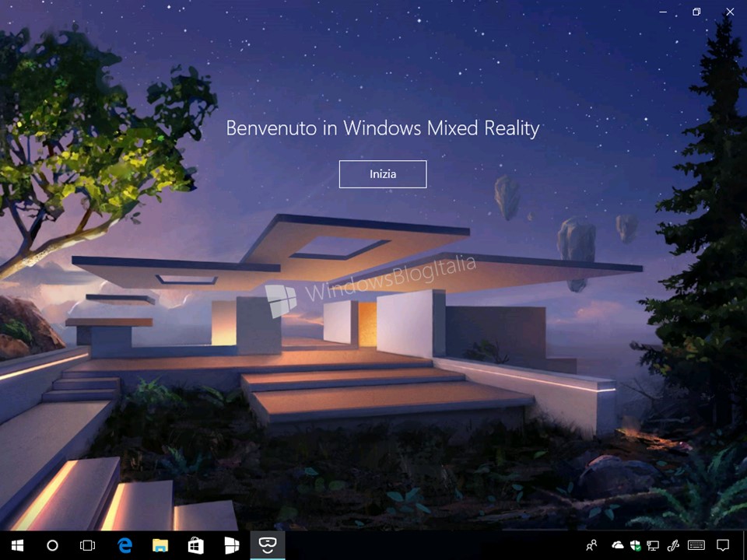Open Windows Defender shield icon

(x=635, y=545)
